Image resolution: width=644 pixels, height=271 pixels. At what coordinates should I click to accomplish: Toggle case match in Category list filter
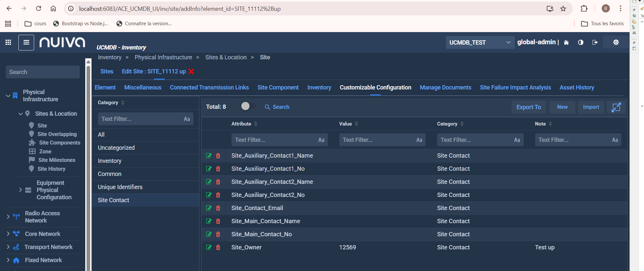click(187, 119)
